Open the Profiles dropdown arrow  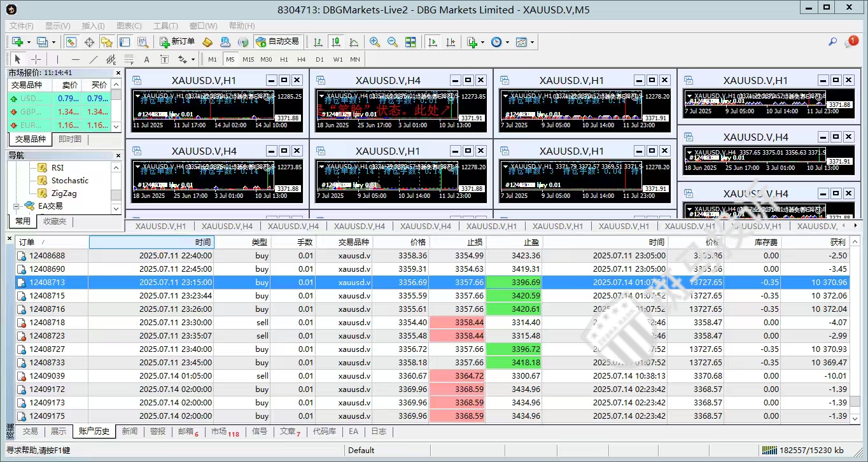pos(53,42)
